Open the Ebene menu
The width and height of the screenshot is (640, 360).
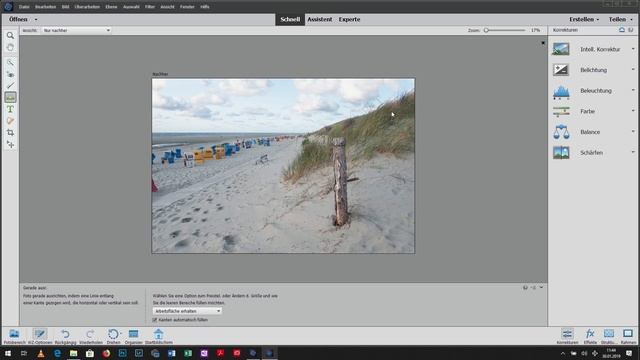111,7
